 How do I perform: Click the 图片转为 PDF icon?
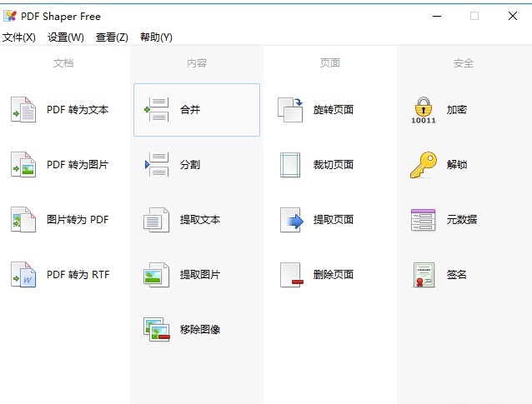[23, 219]
